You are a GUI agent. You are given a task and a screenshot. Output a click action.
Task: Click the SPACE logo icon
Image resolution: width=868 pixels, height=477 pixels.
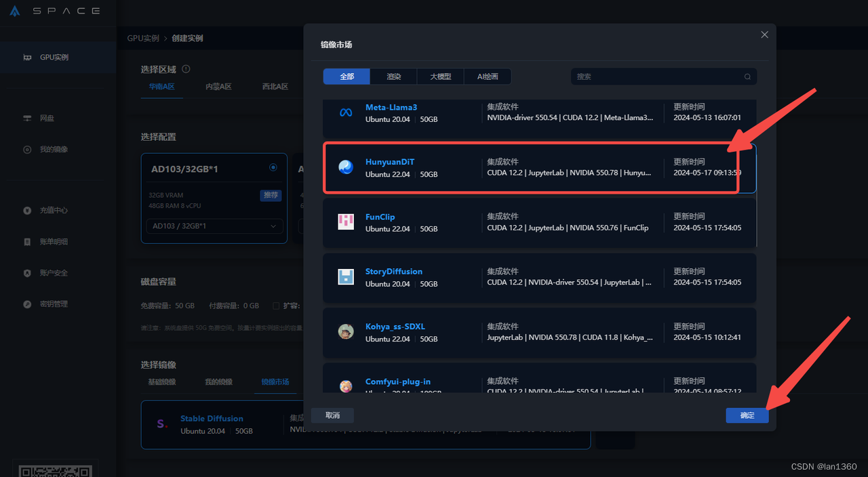15,11
